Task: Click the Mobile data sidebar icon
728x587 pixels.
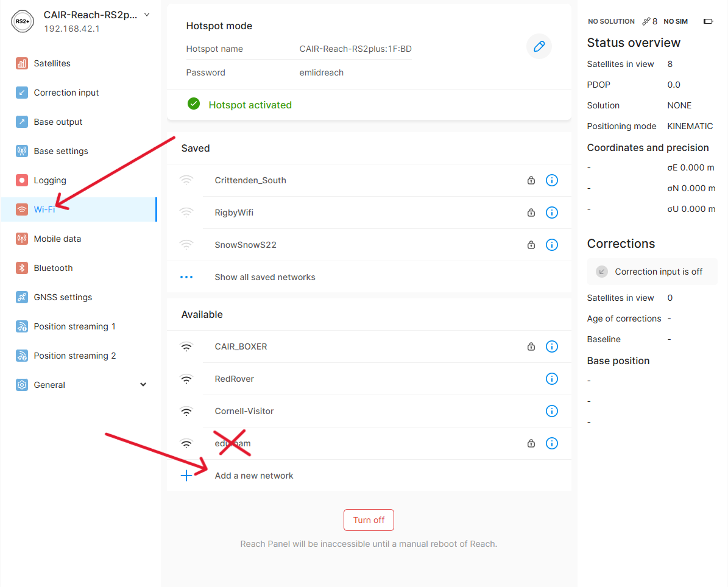Action: tap(22, 239)
